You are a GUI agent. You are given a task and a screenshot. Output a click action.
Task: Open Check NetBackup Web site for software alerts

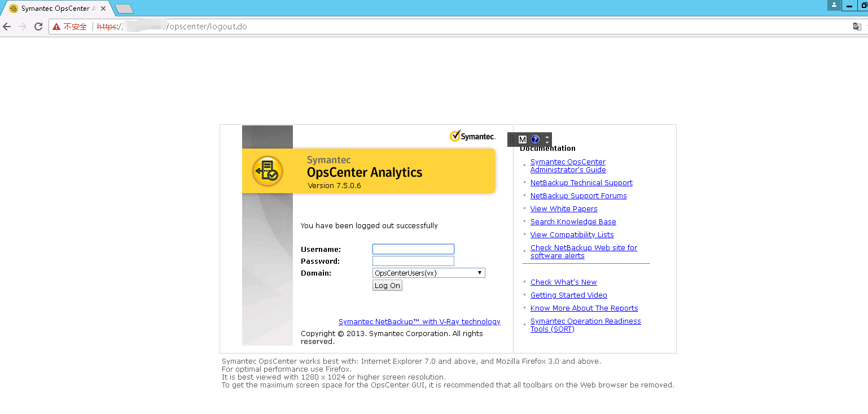pos(584,251)
